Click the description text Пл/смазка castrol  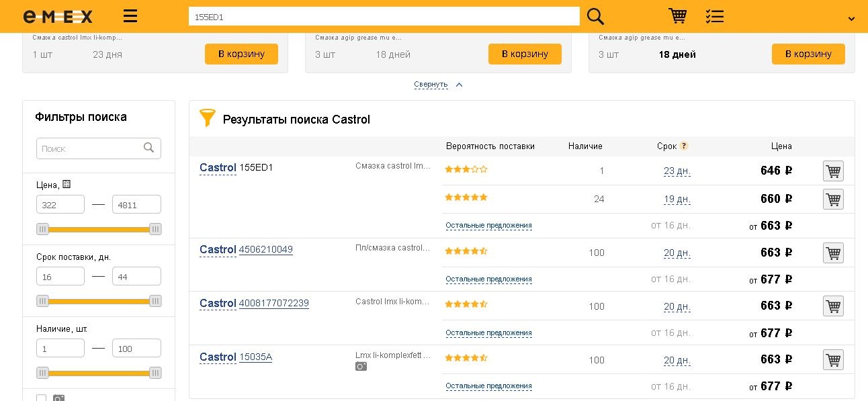click(x=393, y=248)
